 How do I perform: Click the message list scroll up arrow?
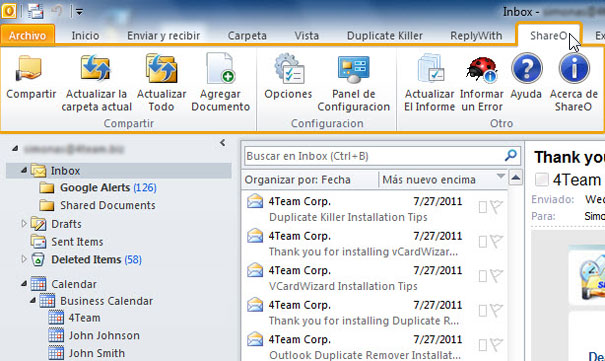(515, 177)
